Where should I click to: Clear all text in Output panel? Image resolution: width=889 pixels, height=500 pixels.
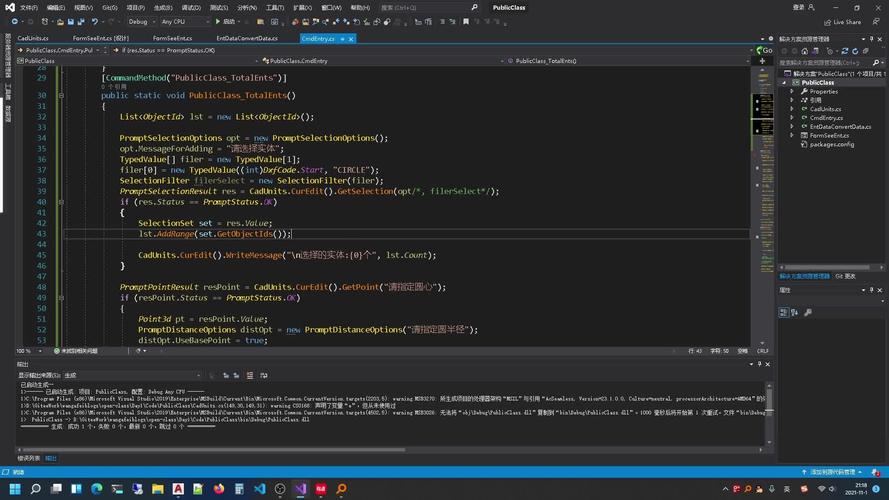(250, 375)
